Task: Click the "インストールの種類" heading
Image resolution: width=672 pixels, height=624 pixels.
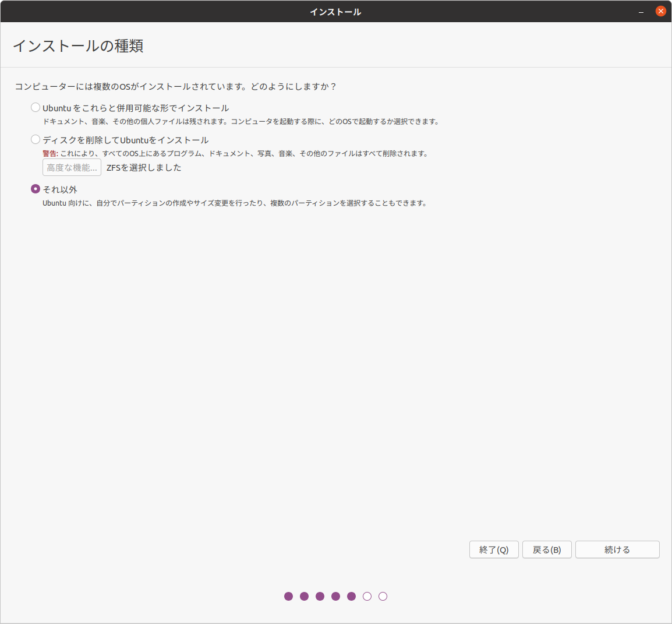Action: click(x=78, y=46)
